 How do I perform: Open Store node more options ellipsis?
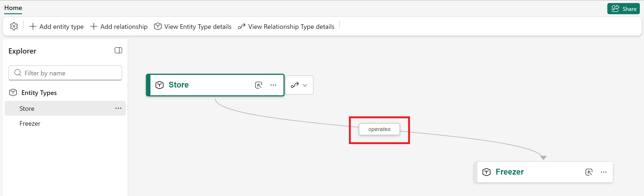273,85
